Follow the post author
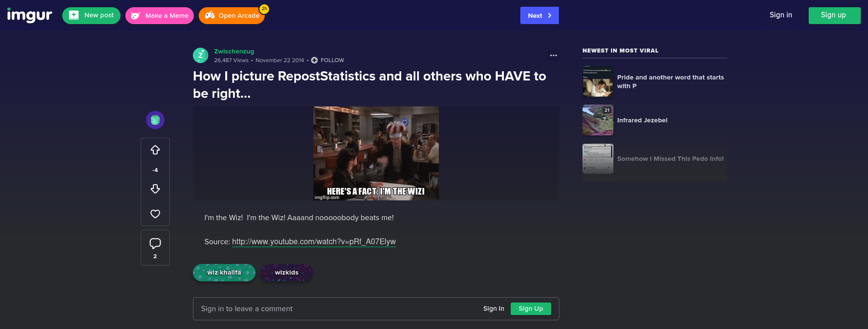Screen dimensions: 868x329 (327, 60)
